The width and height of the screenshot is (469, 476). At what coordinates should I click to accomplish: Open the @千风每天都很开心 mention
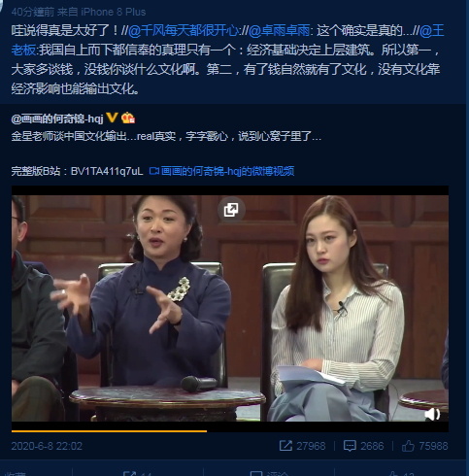pos(184,31)
